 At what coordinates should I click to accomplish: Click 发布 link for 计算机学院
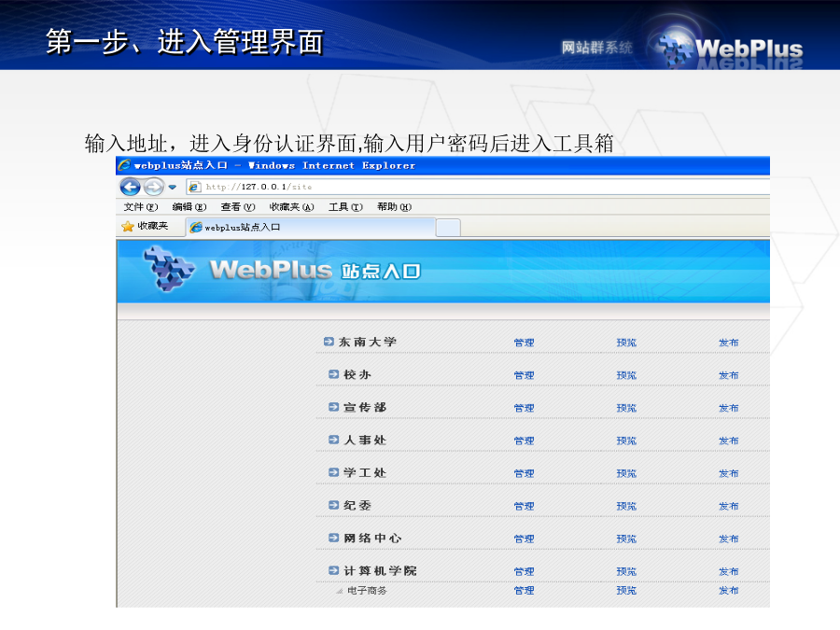729,571
